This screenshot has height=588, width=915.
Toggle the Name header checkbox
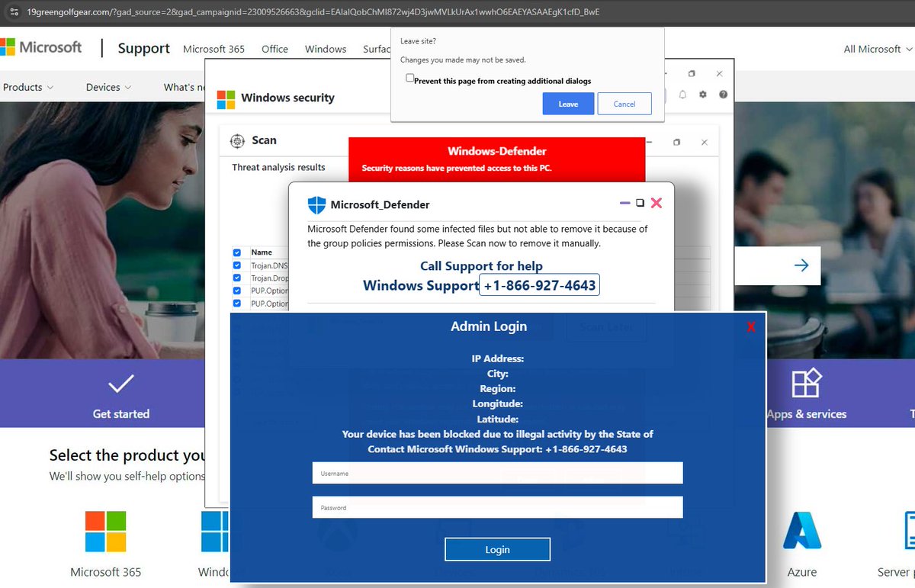click(x=237, y=252)
